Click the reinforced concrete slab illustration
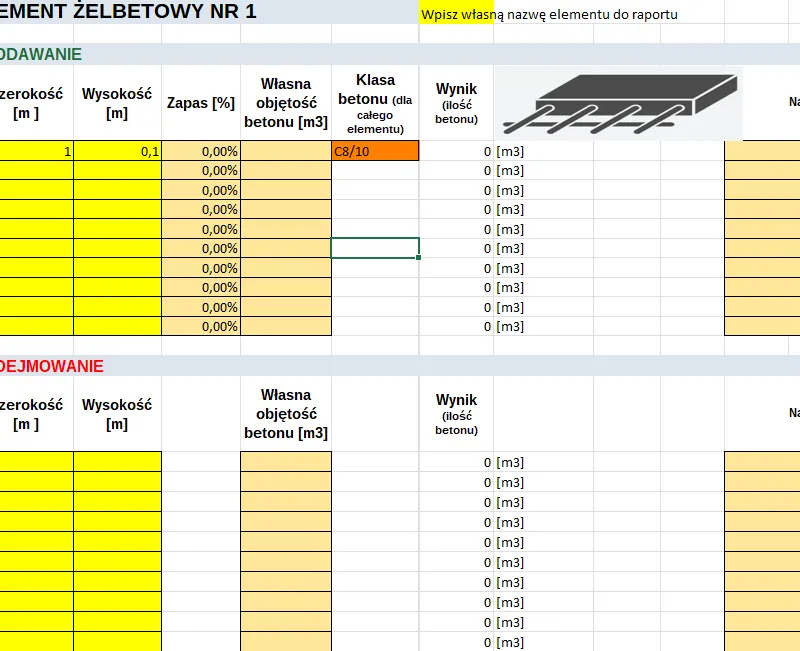800x651 pixels. [618, 104]
